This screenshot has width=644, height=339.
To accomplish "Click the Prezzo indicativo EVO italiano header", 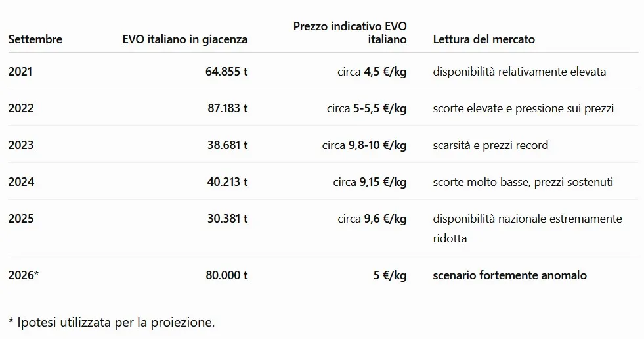I will click(350, 33).
